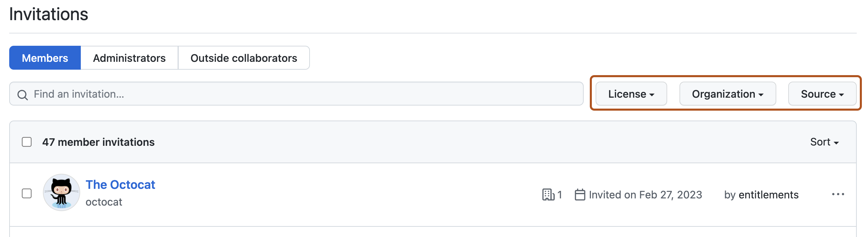This screenshot has width=868, height=237.
Task: Toggle the select all invitations checkbox
Action: click(x=27, y=142)
